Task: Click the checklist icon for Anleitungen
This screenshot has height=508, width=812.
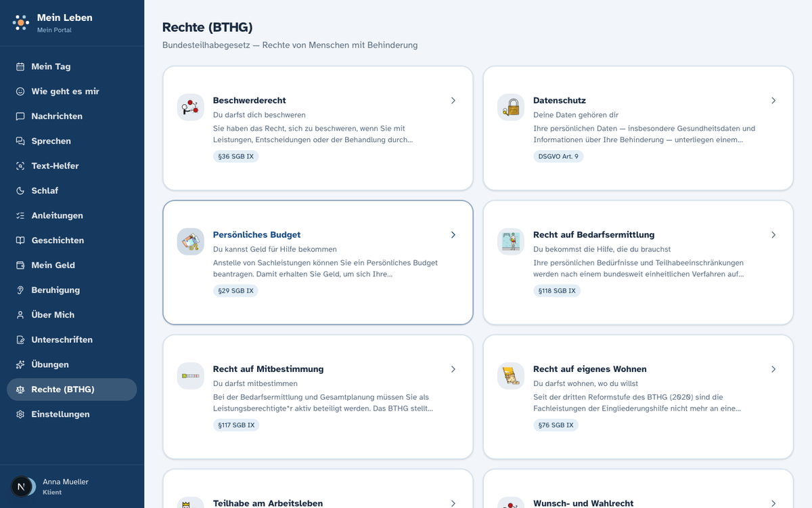Action: [x=20, y=215]
